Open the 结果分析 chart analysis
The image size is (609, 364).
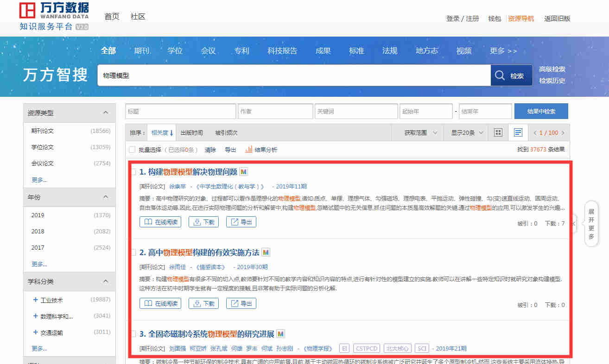coord(261,150)
